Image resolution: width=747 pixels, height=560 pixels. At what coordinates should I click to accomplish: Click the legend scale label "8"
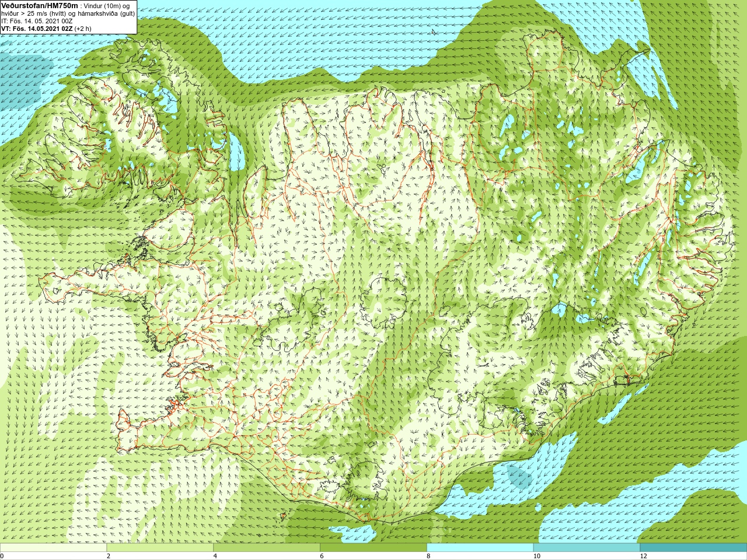428,556
